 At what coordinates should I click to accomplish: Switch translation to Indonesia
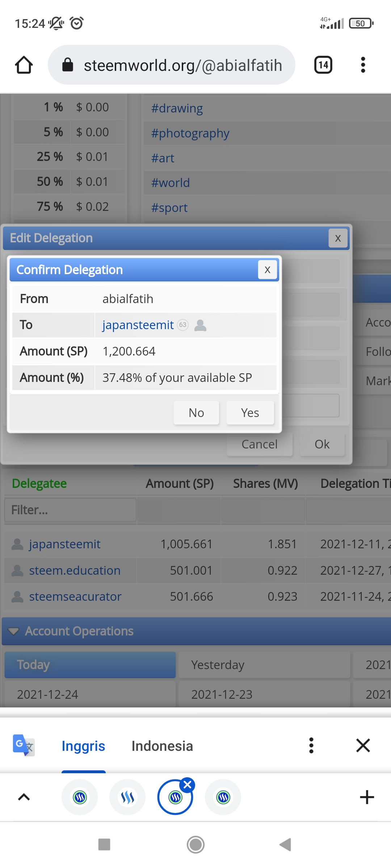(162, 746)
